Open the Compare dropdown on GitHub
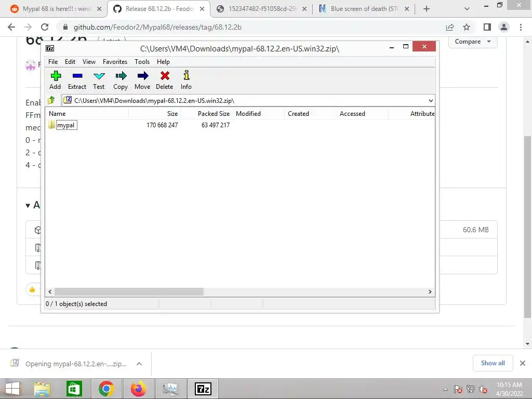 click(x=473, y=42)
